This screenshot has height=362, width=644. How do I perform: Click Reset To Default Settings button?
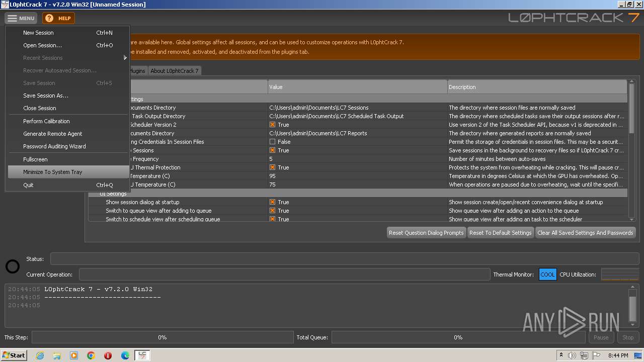500,233
